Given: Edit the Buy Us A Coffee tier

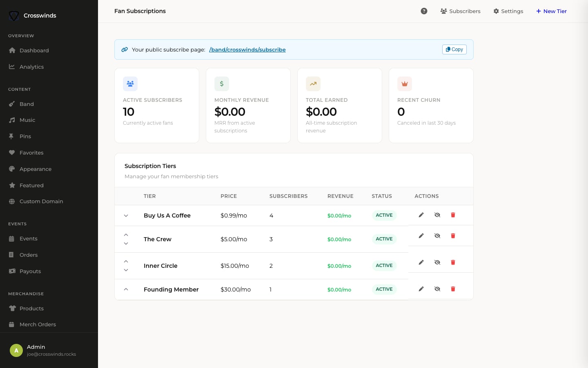Looking at the screenshot, I should pos(421,215).
